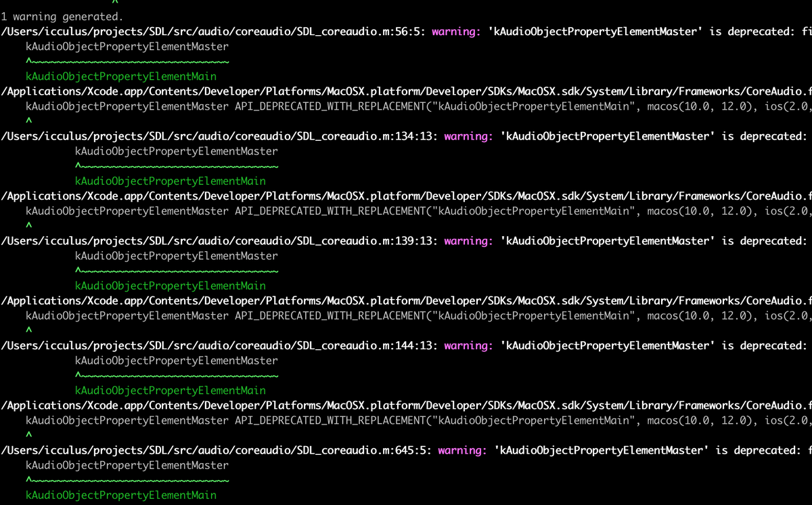Click magenta "warning:" on the 144:13 line

pos(469,345)
